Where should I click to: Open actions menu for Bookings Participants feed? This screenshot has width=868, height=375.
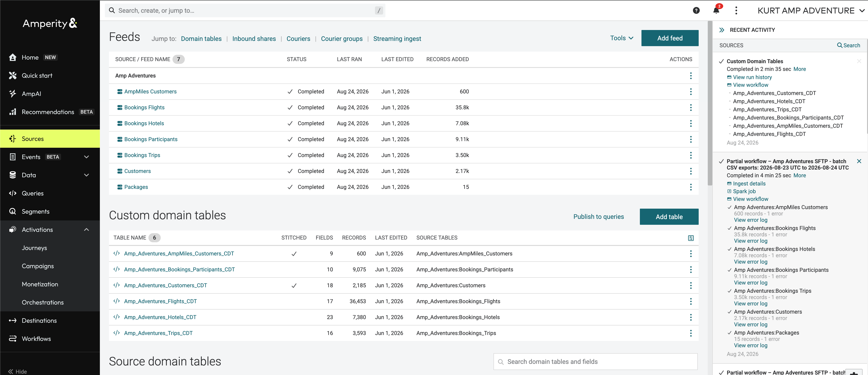[x=691, y=139]
